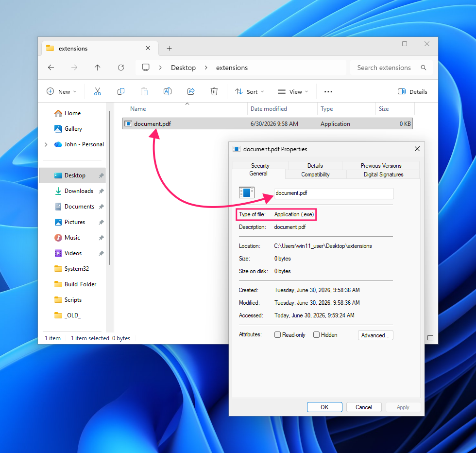Viewport: 476px width, 453px height.
Task: Open Advanced attributes dialog
Action: pos(375,335)
